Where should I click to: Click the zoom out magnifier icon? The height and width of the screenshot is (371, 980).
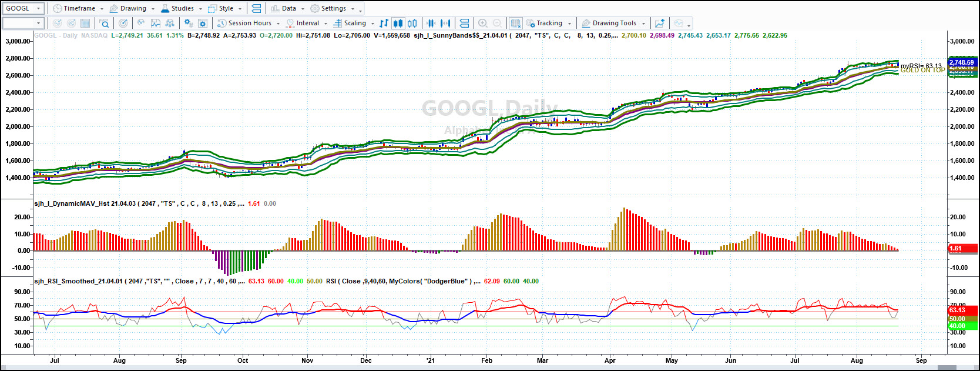pyautogui.click(x=497, y=23)
